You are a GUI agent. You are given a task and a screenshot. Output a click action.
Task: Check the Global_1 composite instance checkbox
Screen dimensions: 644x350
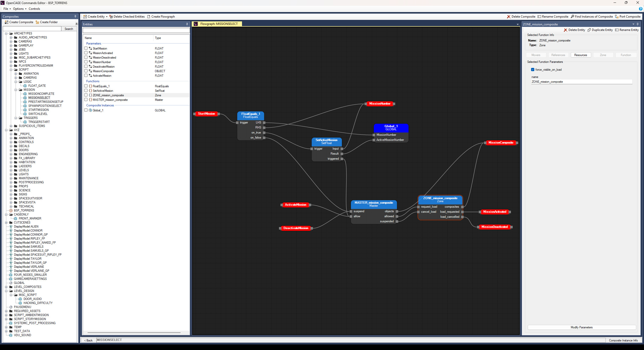(86, 110)
